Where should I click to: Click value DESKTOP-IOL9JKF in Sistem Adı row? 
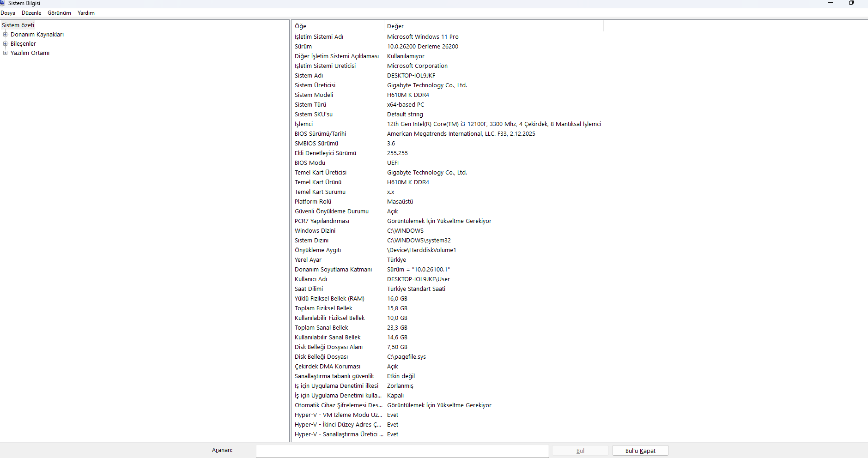pyautogui.click(x=411, y=76)
